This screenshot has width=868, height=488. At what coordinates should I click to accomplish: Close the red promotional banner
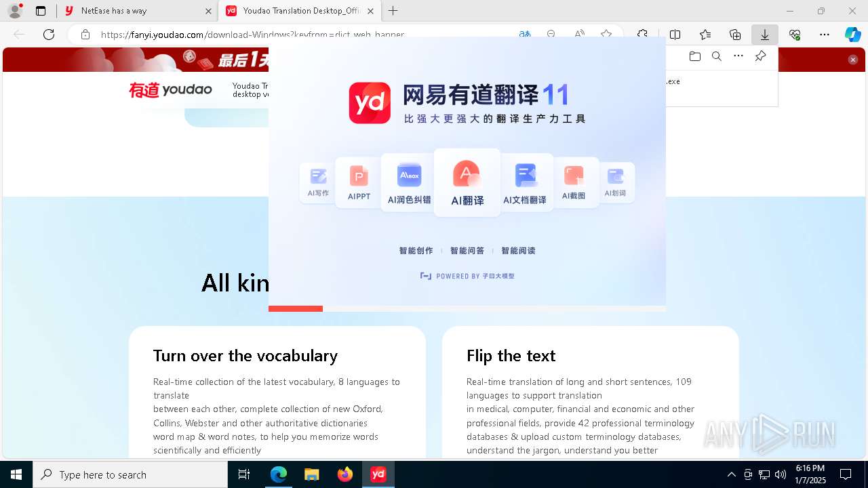[x=853, y=60]
